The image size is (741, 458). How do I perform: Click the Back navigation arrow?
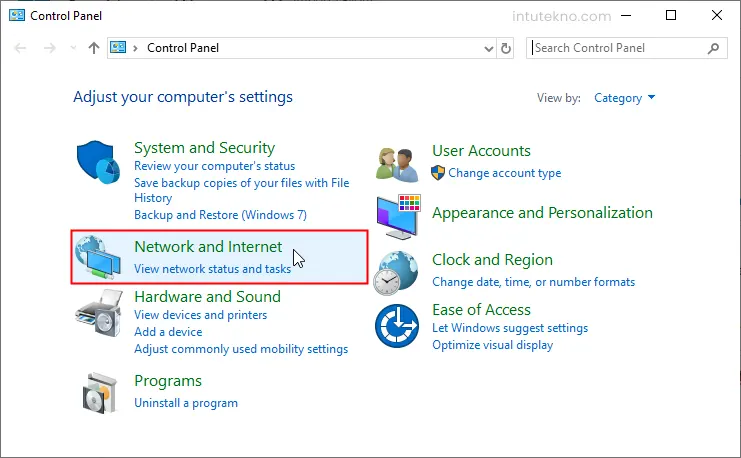[x=20, y=48]
